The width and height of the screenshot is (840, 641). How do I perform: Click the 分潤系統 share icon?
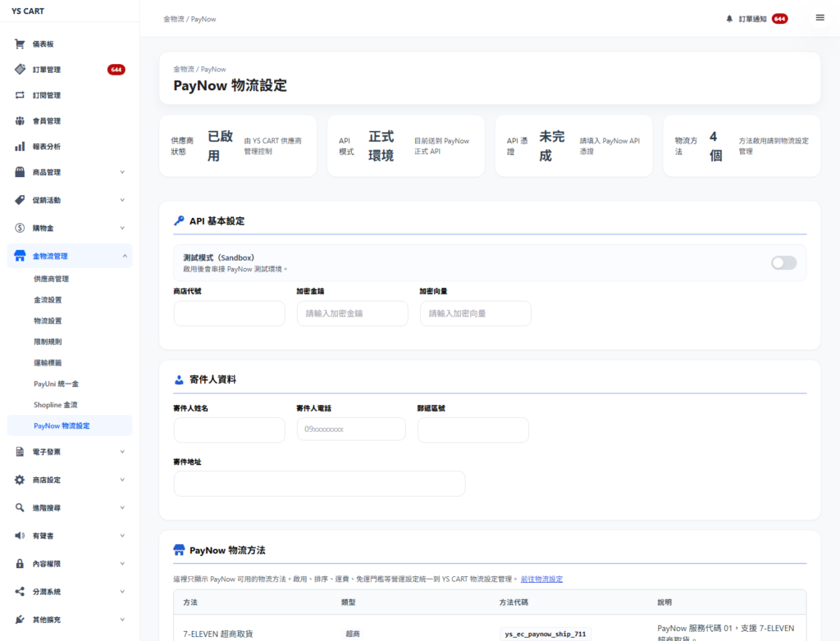click(x=20, y=591)
